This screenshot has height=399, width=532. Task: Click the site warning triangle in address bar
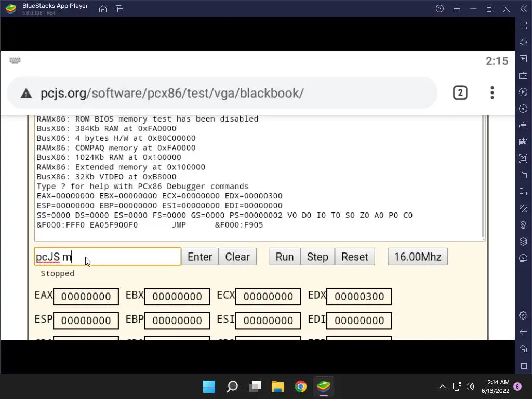pos(26,94)
